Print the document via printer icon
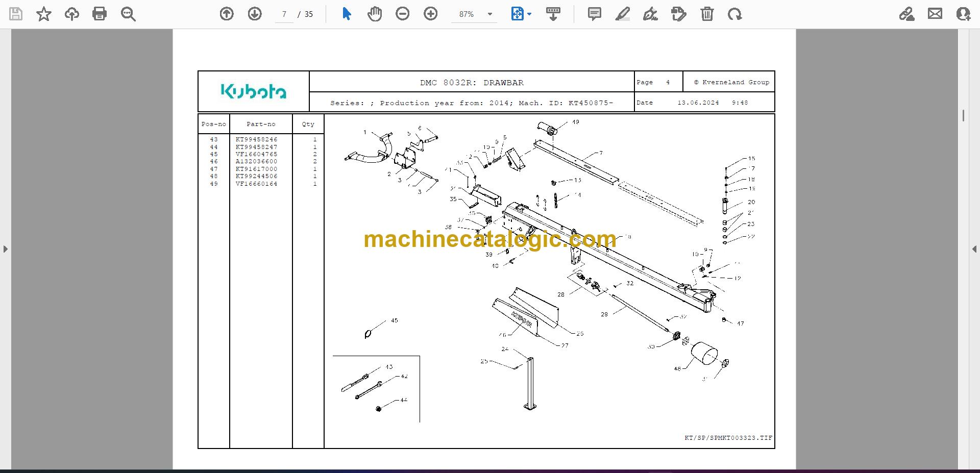The image size is (980, 473). (x=100, y=14)
